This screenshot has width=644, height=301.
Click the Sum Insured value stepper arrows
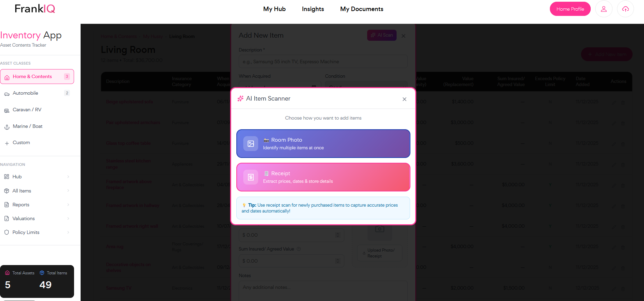337,261
